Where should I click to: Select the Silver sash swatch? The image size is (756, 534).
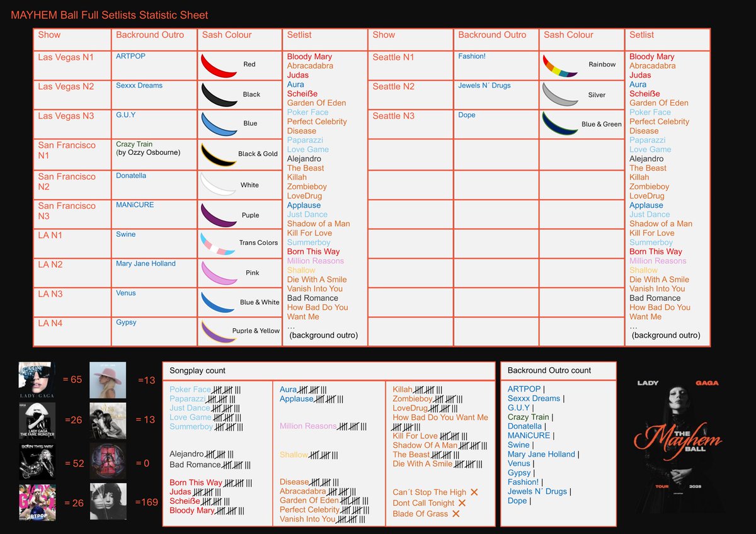(x=560, y=95)
